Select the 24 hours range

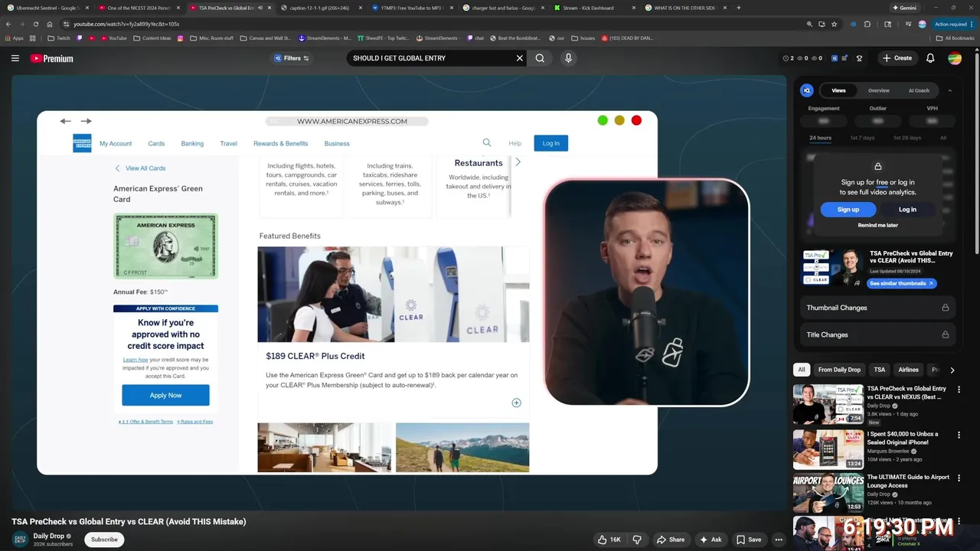click(820, 138)
